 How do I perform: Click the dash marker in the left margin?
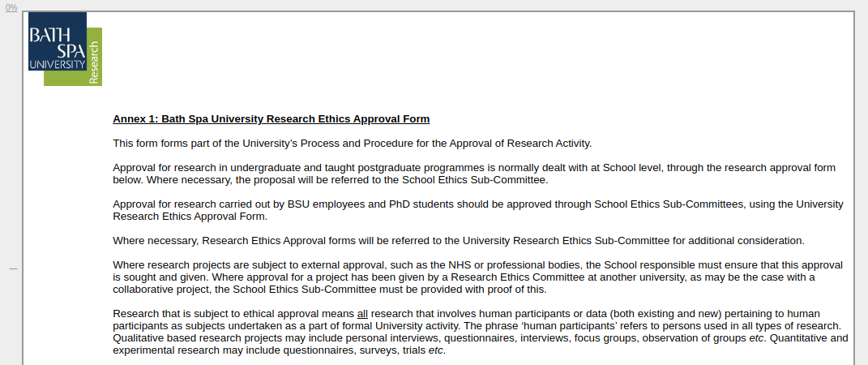point(13,268)
